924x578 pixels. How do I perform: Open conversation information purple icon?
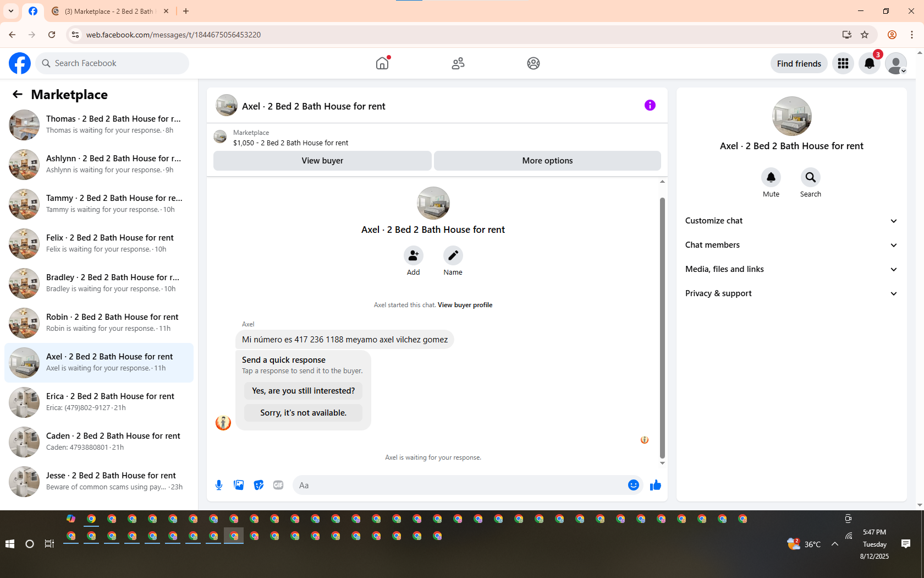[x=650, y=105]
